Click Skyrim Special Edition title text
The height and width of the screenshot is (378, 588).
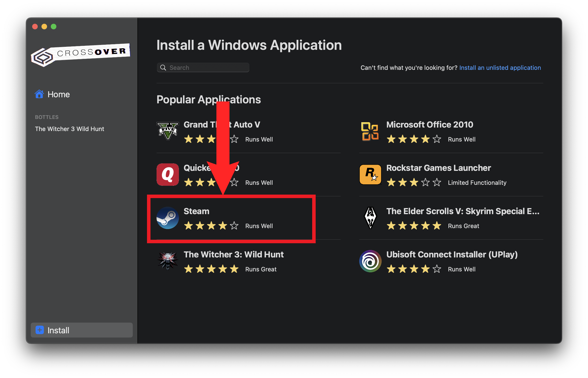pos(462,211)
